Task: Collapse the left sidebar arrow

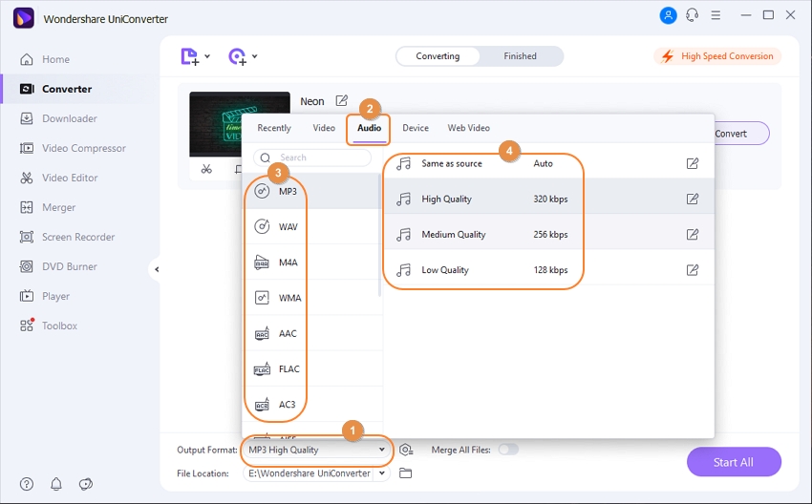Action: tap(156, 270)
